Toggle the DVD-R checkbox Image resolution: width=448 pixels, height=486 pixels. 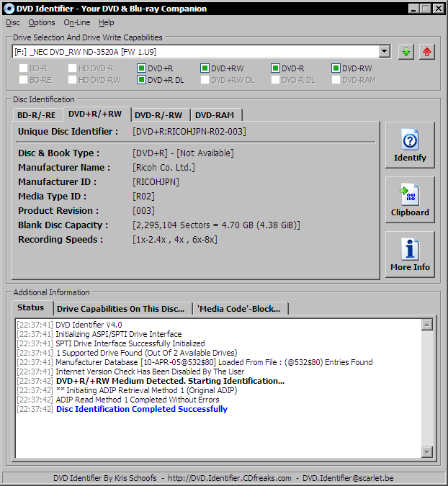click(275, 68)
